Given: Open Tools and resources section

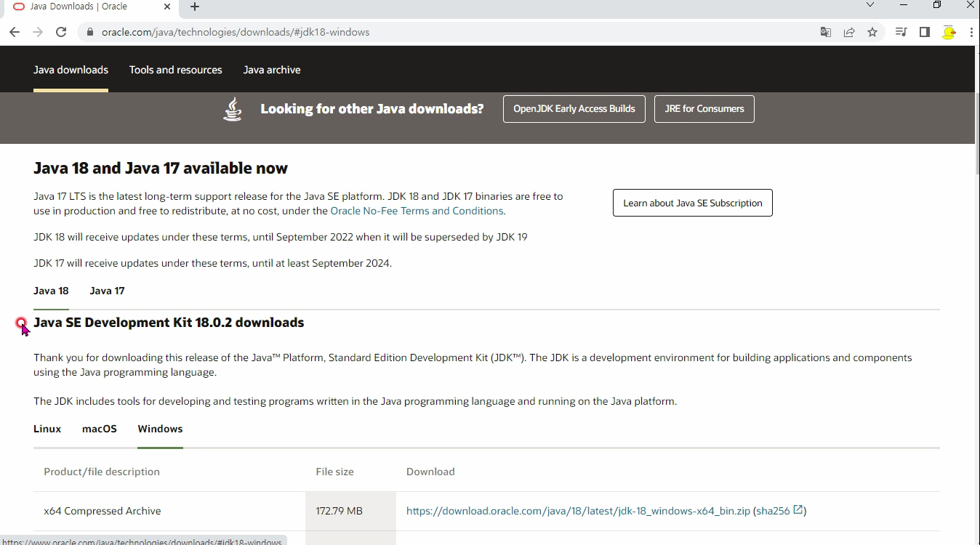Looking at the screenshot, I should pos(176,70).
